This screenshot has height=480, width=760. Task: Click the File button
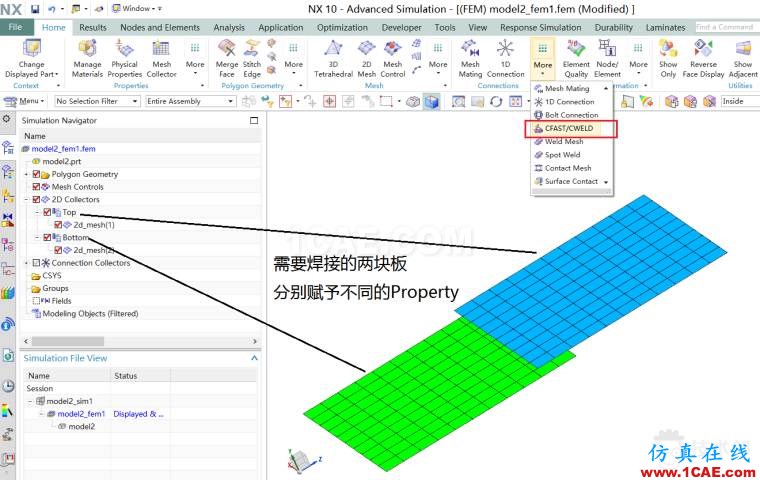click(x=17, y=28)
